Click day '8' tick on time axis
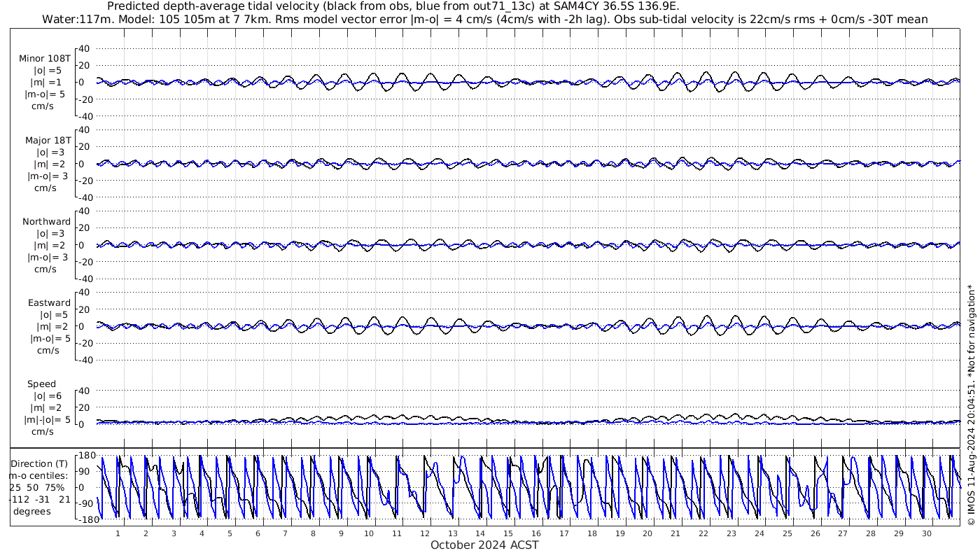Image resolution: width=980 pixels, height=560 pixels. click(314, 533)
